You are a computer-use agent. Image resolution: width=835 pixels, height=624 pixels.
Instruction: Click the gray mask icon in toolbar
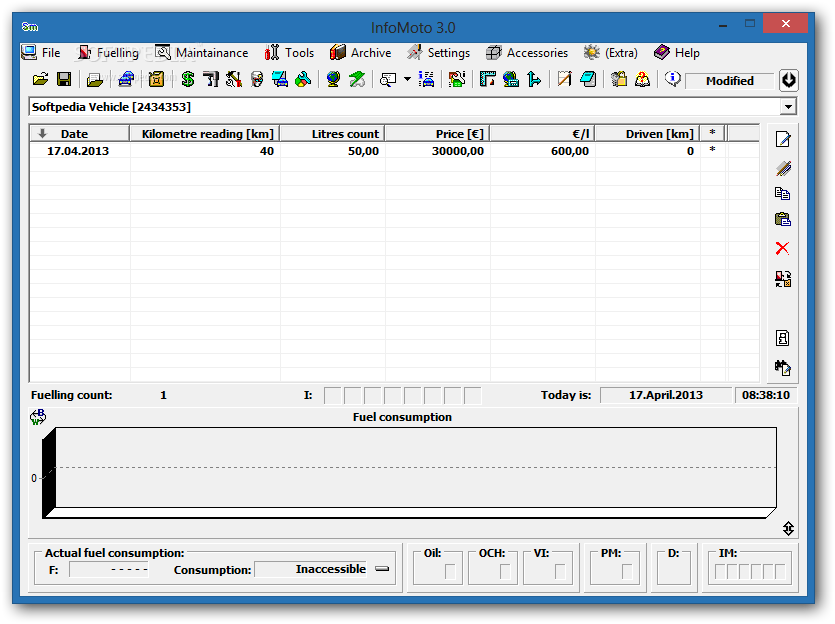[x=257, y=80]
